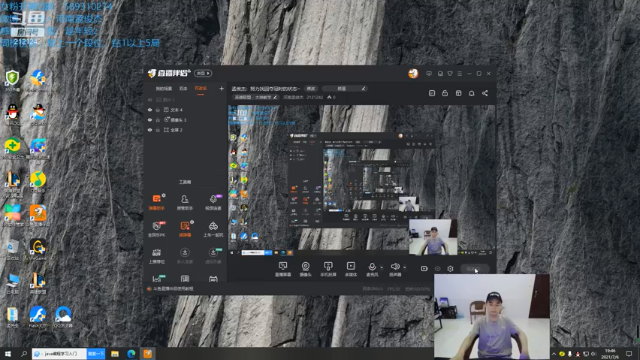
Task: Select the orange highlighted scene tab
Action: (200, 89)
